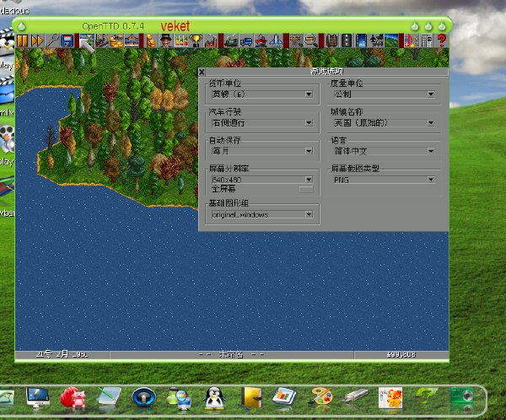The width and height of the screenshot is (506, 420).
Task: Open the landscaping terrain icon
Action: (390, 41)
